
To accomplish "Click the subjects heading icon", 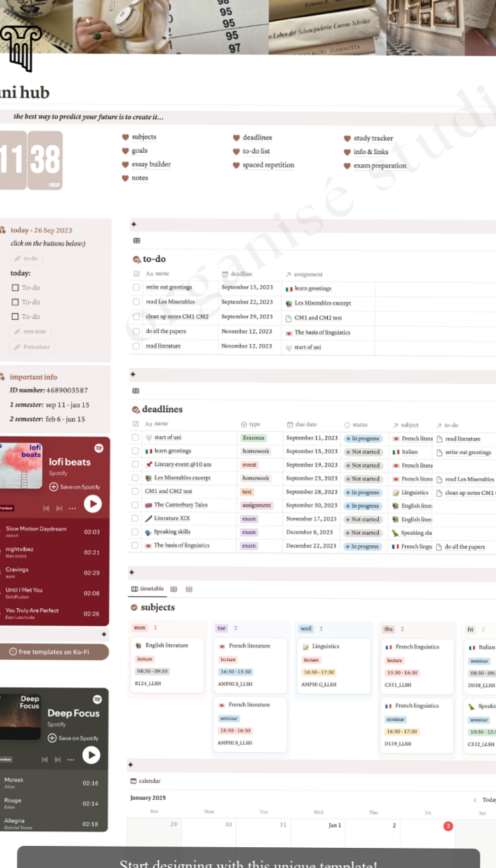I will click(x=135, y=607).
